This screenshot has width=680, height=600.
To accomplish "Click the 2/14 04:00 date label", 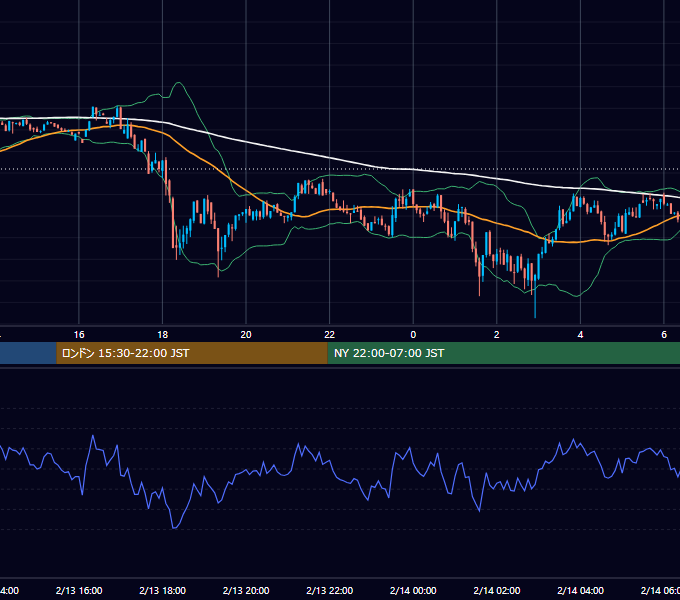I will [x=580, y=590].
